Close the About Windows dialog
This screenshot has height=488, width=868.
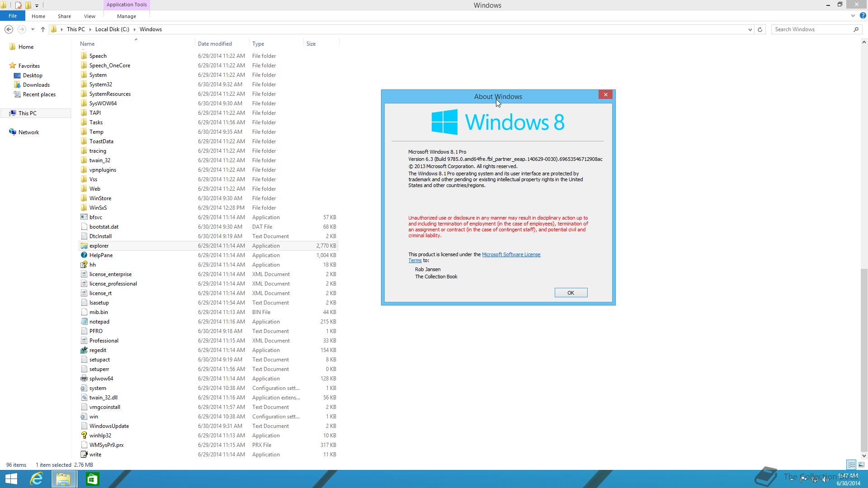[605, 94]
